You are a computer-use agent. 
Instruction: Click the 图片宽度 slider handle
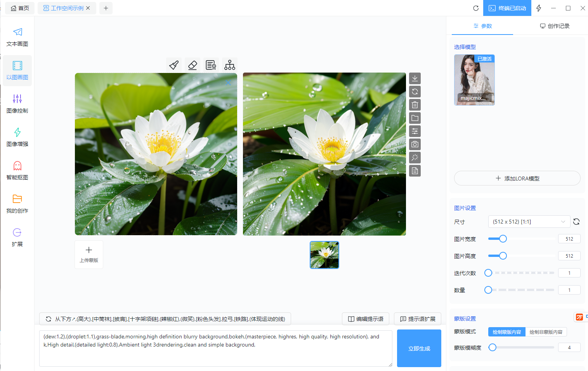(x=503, y=239)
